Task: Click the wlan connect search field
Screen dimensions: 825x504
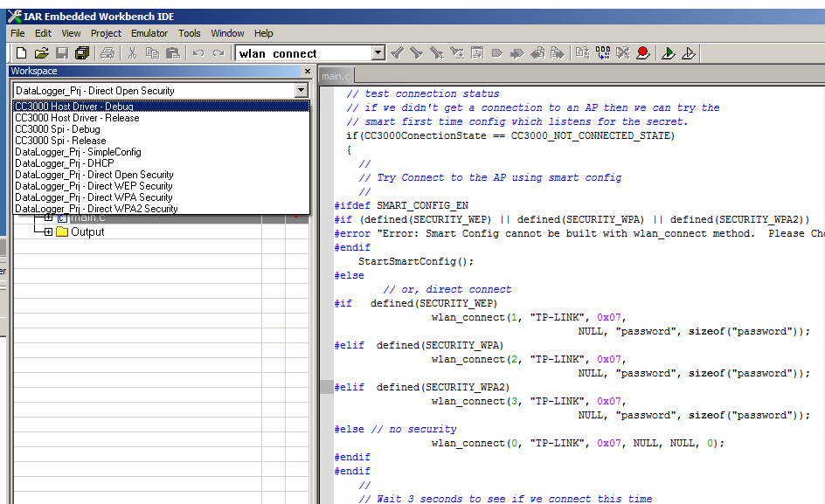Action: [x=304, y=53]
